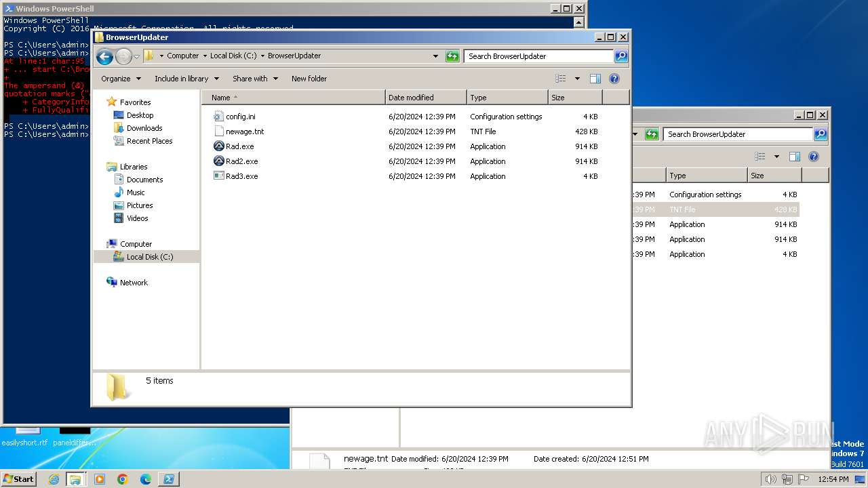Click the volume speaker tray icon
Viewport: 868px width, 488px height.
[771, 479]
